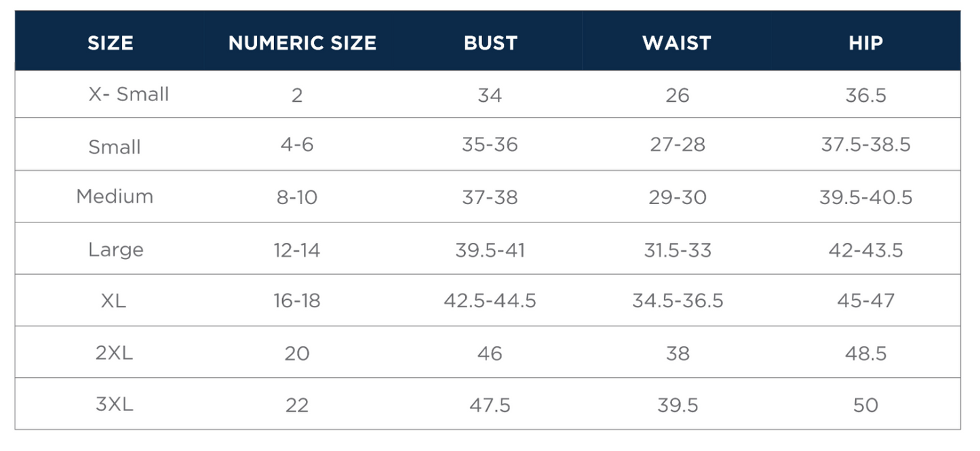The height and width of the screenshot is (451, 980).
Task: Click waist value 34.5-36.5 cell
Action: click(x=678, y=301)
